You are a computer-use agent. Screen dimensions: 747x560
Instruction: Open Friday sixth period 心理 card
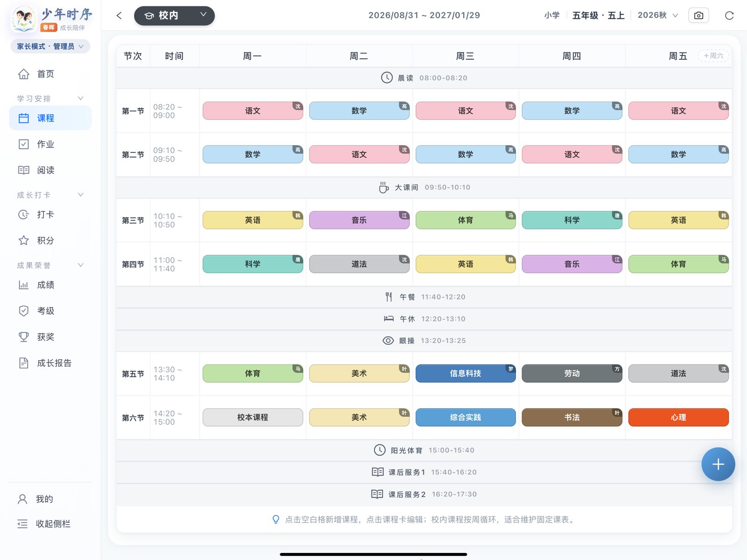(678, 417)
